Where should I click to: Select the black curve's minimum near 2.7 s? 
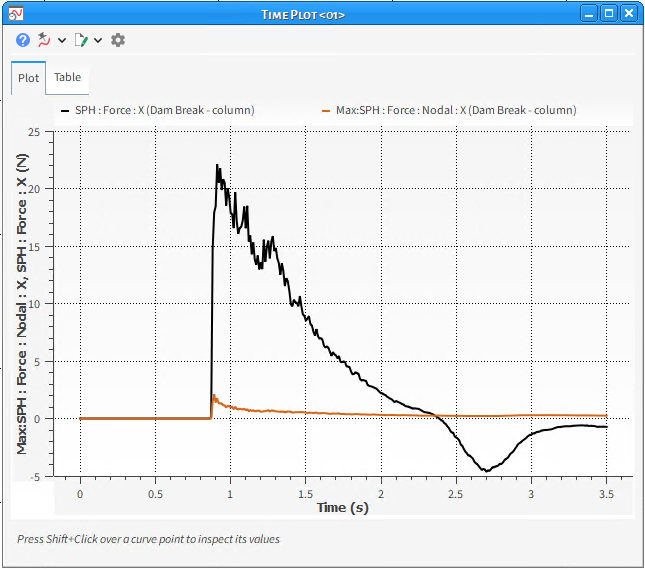coord(486,471)
